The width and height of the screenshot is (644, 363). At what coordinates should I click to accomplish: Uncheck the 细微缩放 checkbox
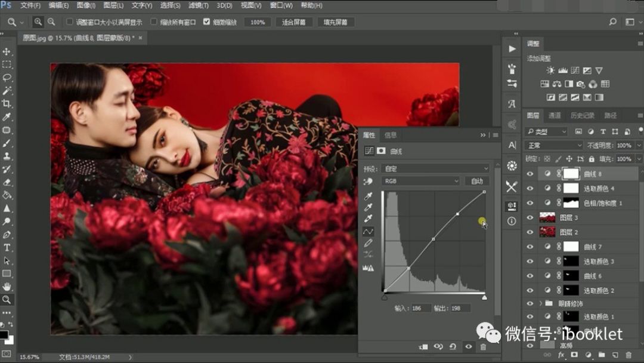tap(206, 22)
